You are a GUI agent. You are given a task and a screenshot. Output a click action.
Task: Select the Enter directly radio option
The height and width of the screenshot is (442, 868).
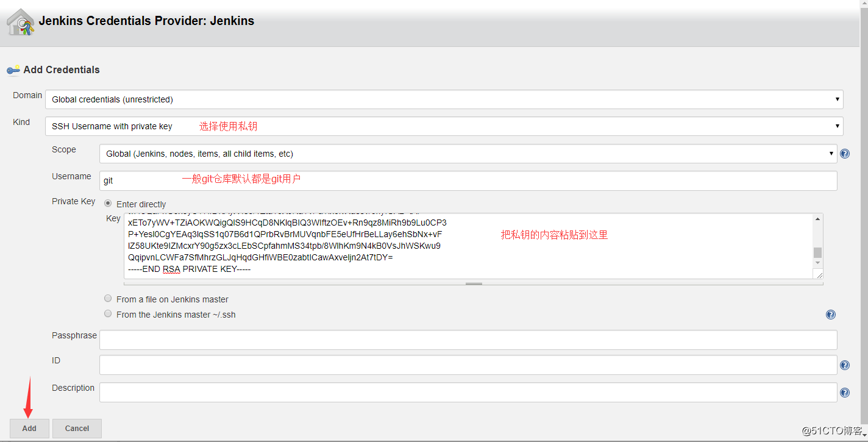click(108, 204)
